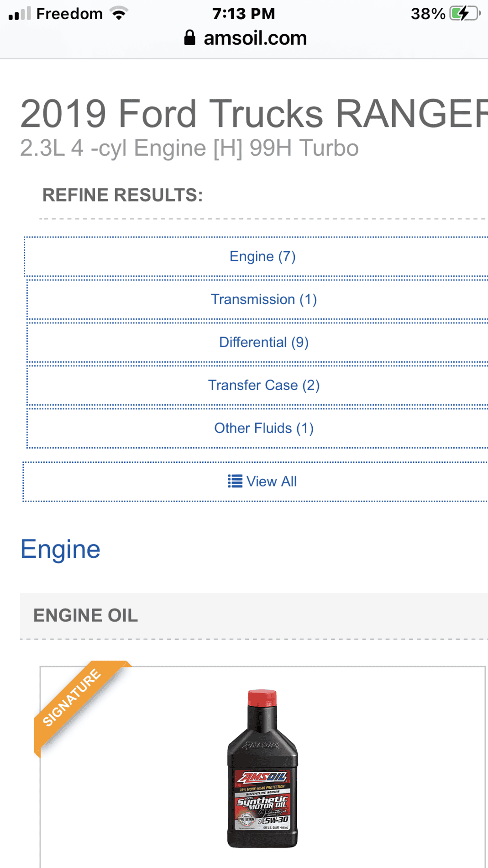Click the View All results button
Screen dimensions: 488x868
pos(255,482)
